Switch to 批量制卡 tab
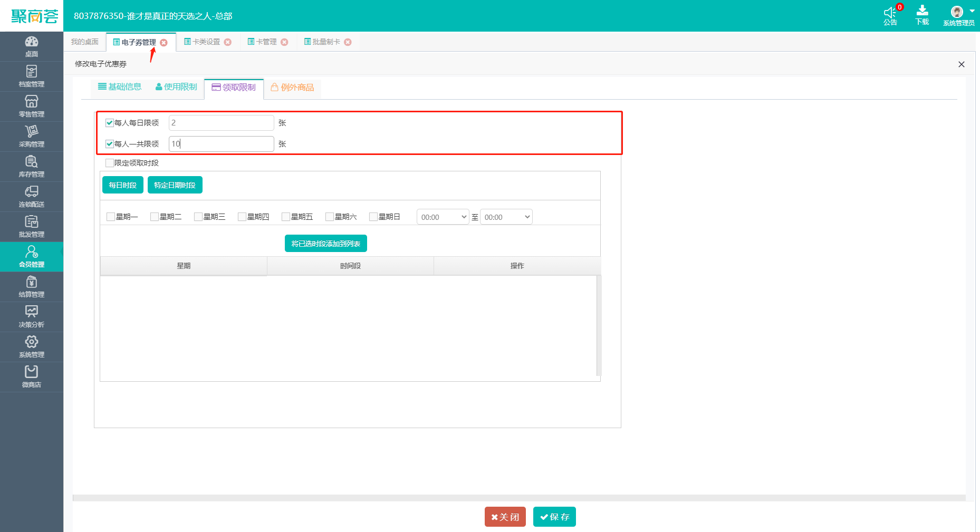Screen dimensions: 980x532 click(x=322, y=42)
